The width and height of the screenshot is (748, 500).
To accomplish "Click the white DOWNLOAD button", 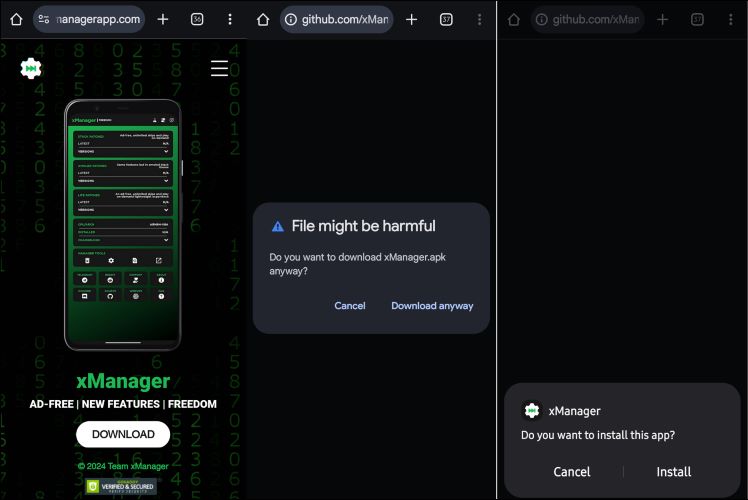I will click(123, 434).
